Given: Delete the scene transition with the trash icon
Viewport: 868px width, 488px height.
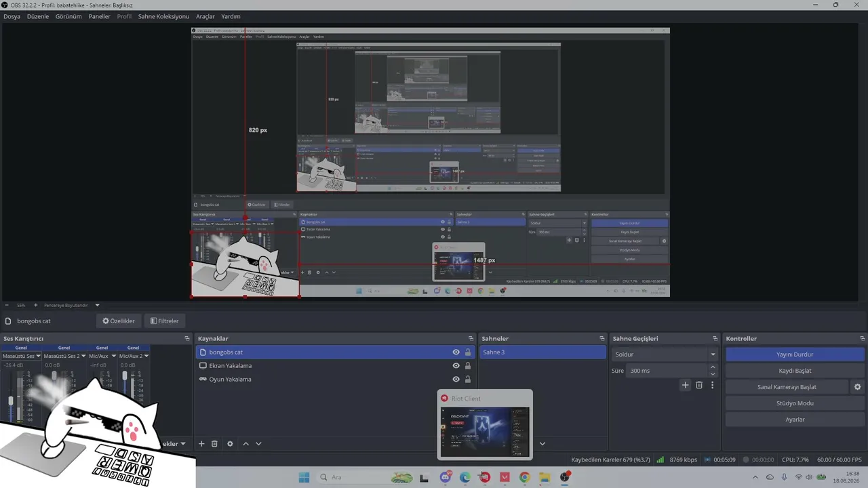Looking at the screenshot, I should tap(699, 385).
